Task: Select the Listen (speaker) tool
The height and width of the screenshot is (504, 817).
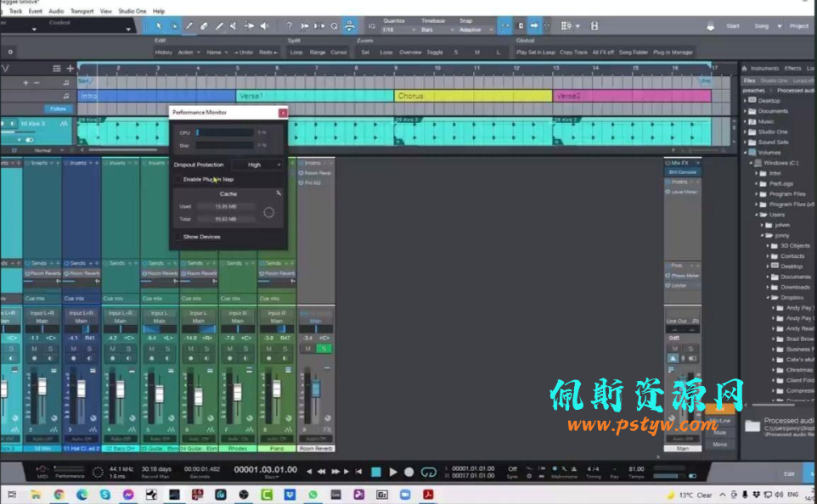Action: 265,25
